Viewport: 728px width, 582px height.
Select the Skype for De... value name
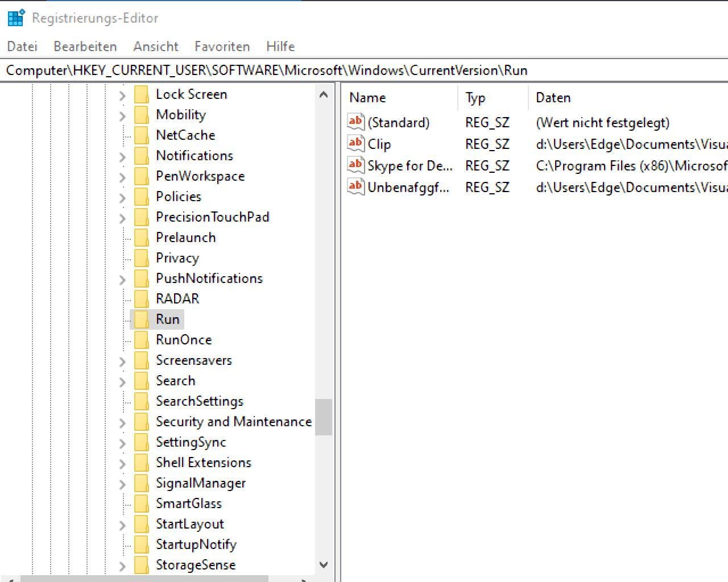tap(410, 166)
